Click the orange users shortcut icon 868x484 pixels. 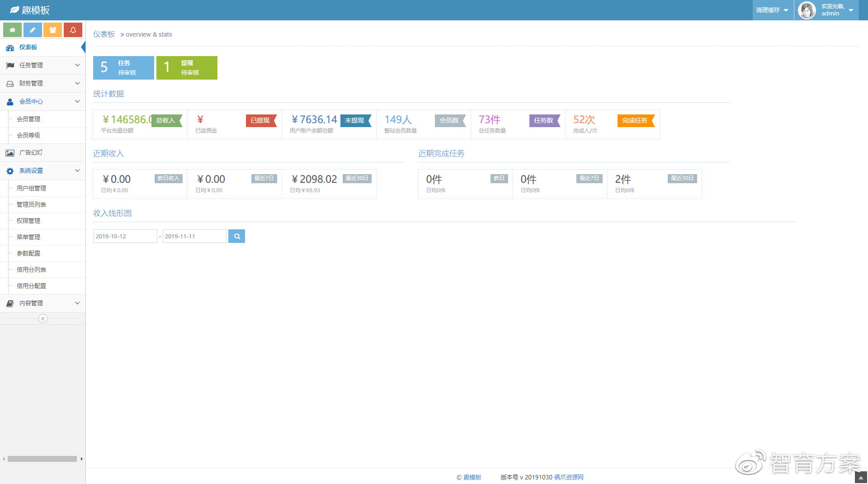point(53,30)
